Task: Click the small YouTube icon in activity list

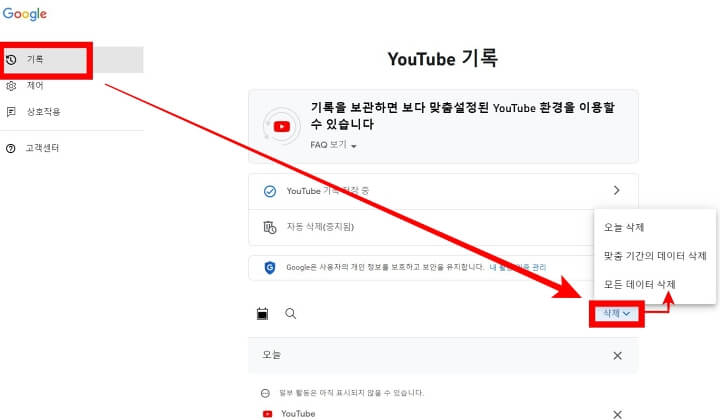Action: click(267, 414)
